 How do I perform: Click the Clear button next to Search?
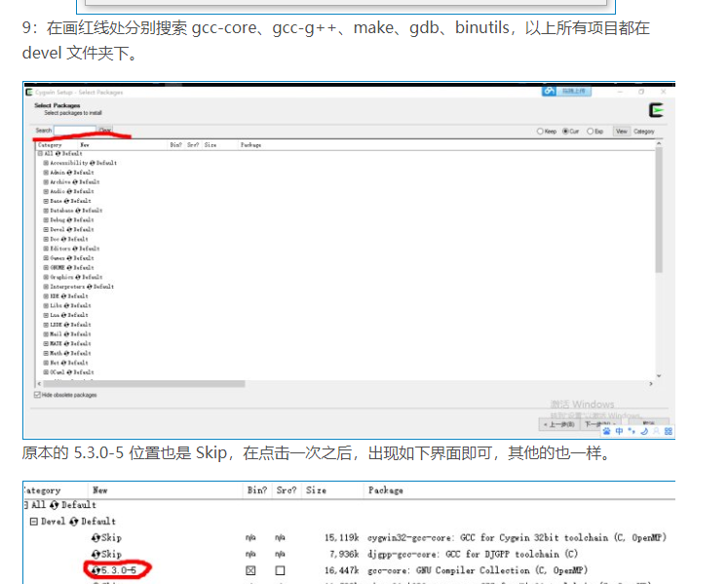(105, 131)
